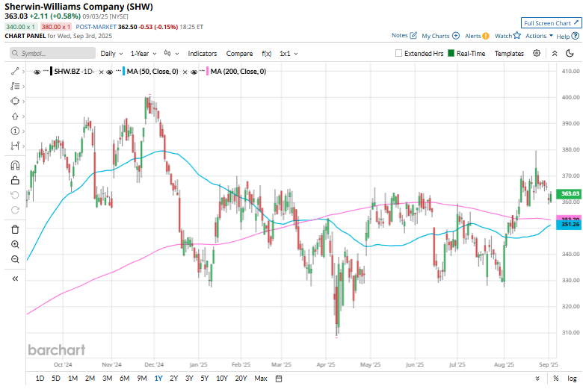The width and height of the screenshot is (583, 392).
Task: Focus the Symbol search field
Action: point(52,53)
